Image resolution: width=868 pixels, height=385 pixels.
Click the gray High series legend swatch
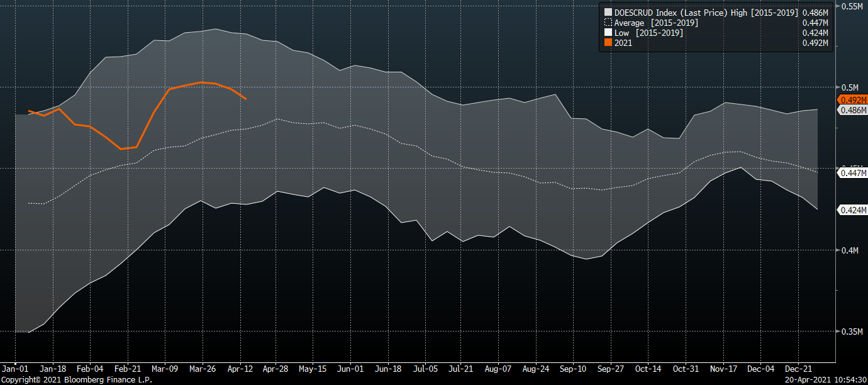click(x=608, y=12)
